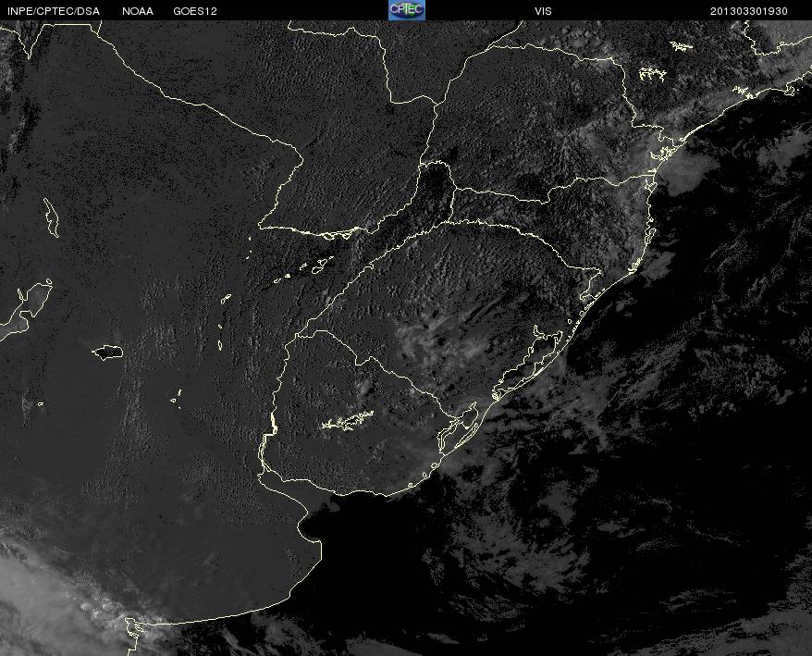Click the 201303301930 timestamp
The width and height of the screenshot is (812, 656).
pos(749,11)
